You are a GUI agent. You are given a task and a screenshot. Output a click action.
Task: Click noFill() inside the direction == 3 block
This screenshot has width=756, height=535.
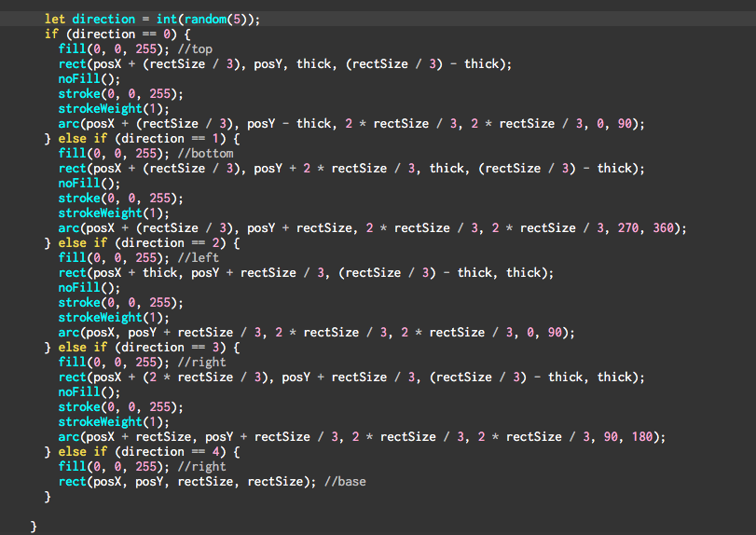(89, 392)
